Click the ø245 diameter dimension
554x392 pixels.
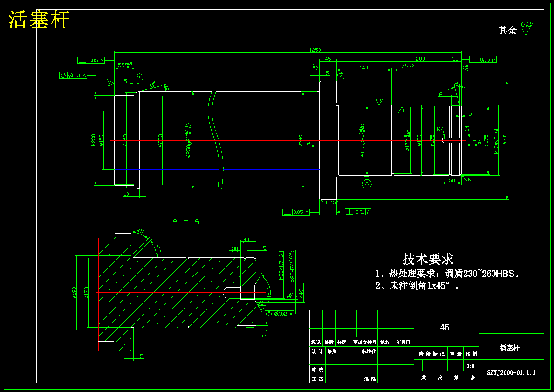click(x=124, y=140)
